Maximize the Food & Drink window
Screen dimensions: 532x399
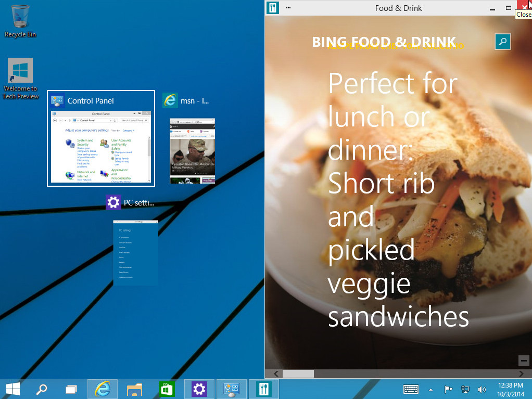click(x=508, y=8)
